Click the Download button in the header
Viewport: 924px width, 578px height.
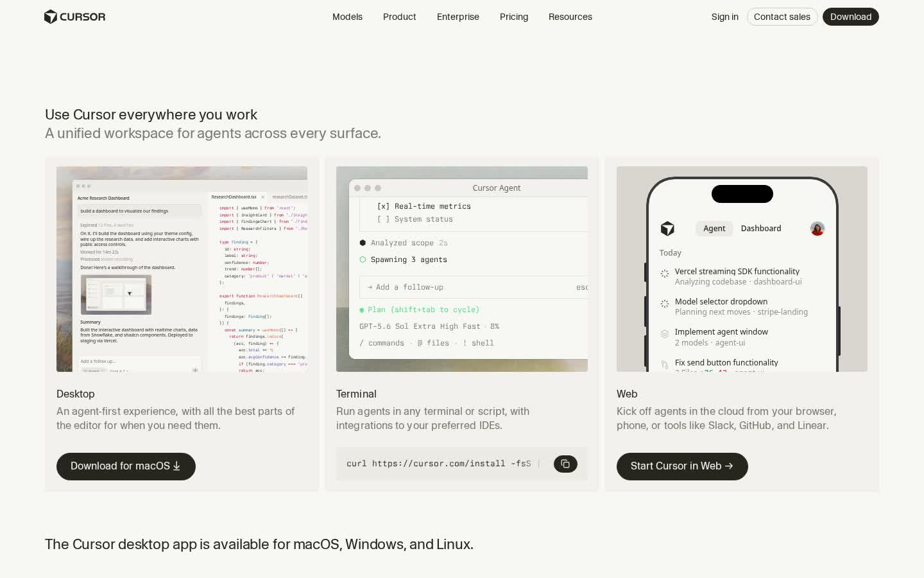coord(851,17)
